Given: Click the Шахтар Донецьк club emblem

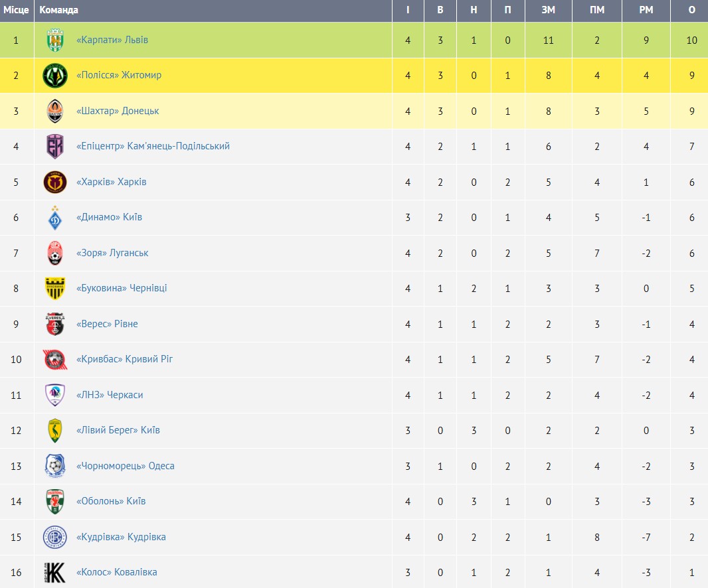Looking at the screenshot, I should (55, 111).
